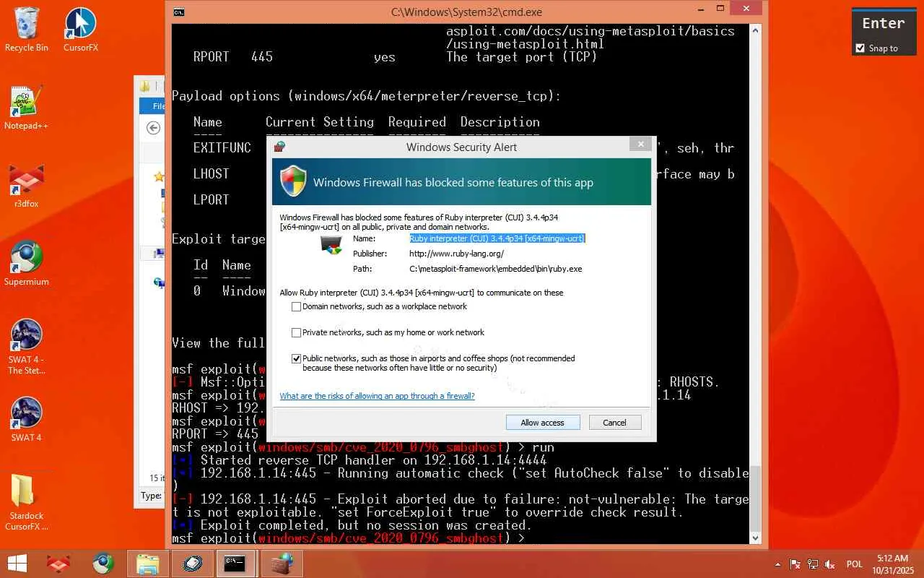This screenshot has height=578, width=924.
Task: Go back in the File Explorer window
Action: pyautogui.click(x=153, y=128)
